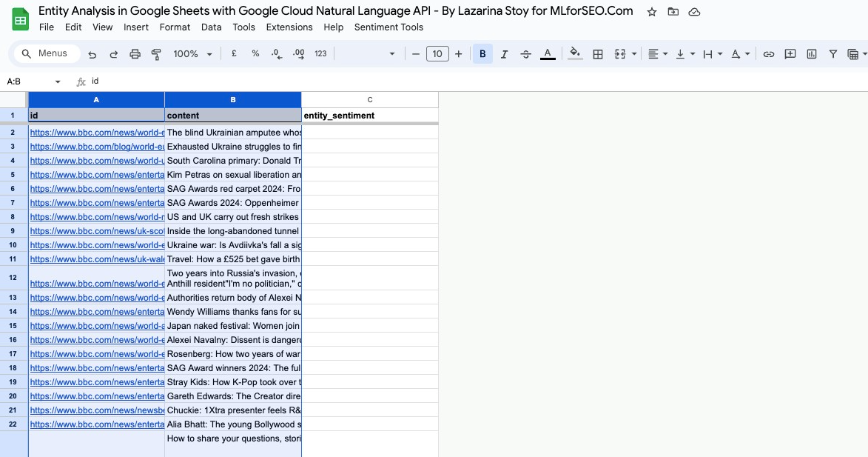Screen dimensions: 868x457
Task: Expand the merge type options arrow
Action: [634, 54]
